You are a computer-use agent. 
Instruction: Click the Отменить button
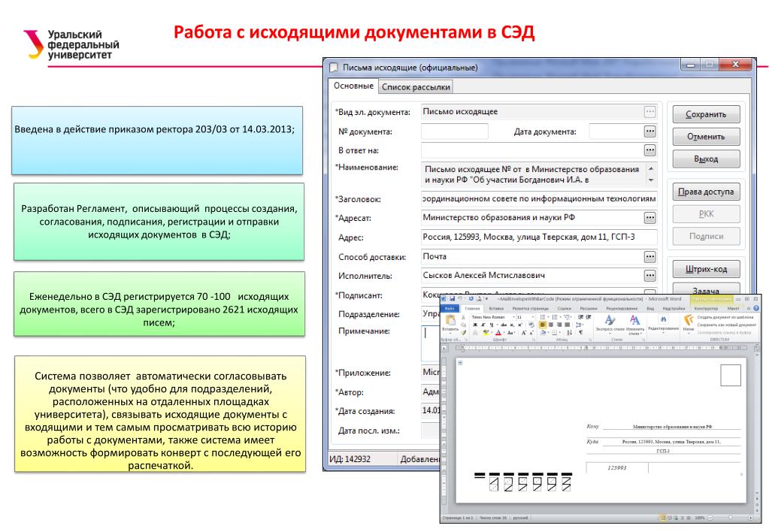point(706,136)
